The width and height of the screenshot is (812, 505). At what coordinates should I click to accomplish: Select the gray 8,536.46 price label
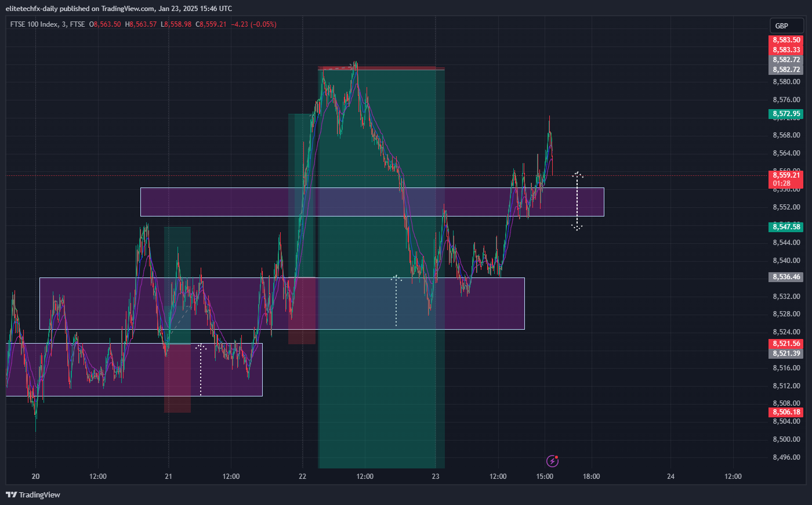pos(786,277)
